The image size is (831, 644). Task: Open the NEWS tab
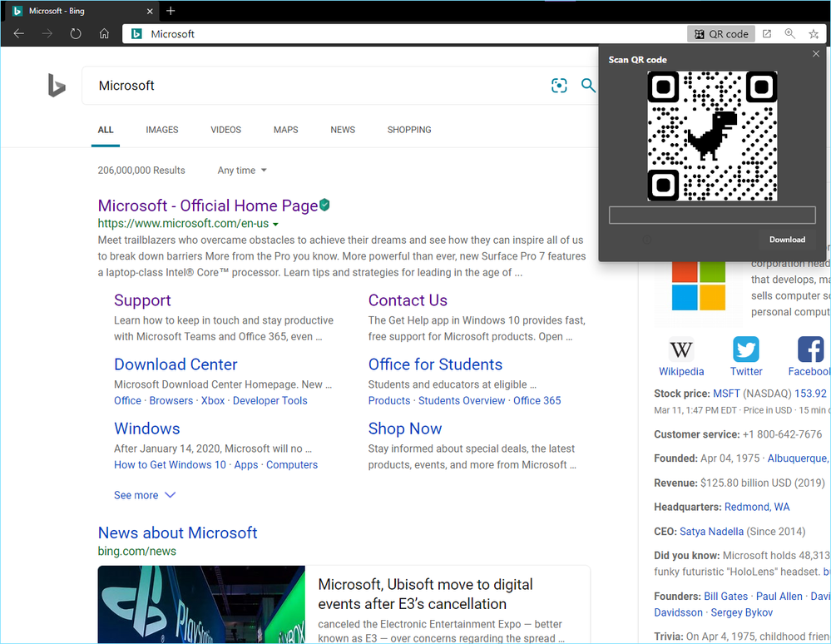(343, 130)
